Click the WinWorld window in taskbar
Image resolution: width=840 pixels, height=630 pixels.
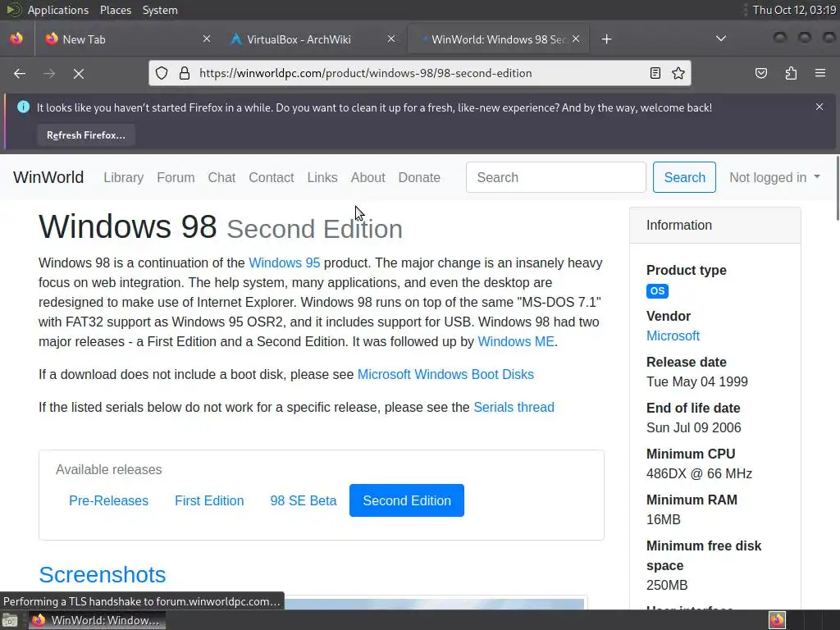[x=97, y=620]
